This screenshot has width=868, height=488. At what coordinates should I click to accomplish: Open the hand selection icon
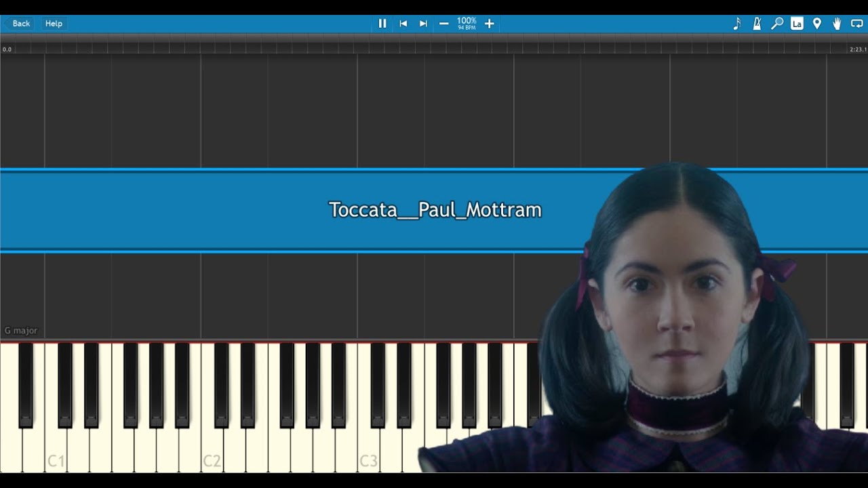[x=837, y=24]
